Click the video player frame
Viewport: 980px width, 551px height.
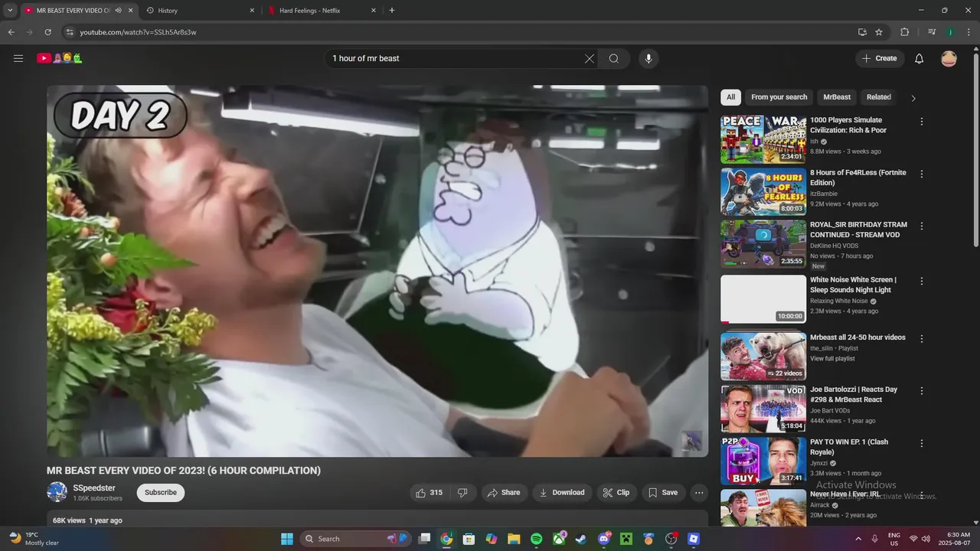(x=377, y=271)
